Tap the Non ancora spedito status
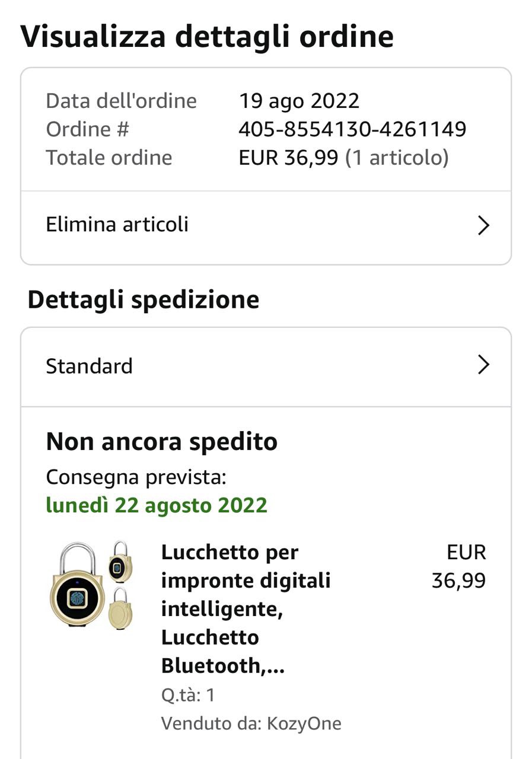Image resolution: width=532 pixels, height=759 pixels. [162, 442]
